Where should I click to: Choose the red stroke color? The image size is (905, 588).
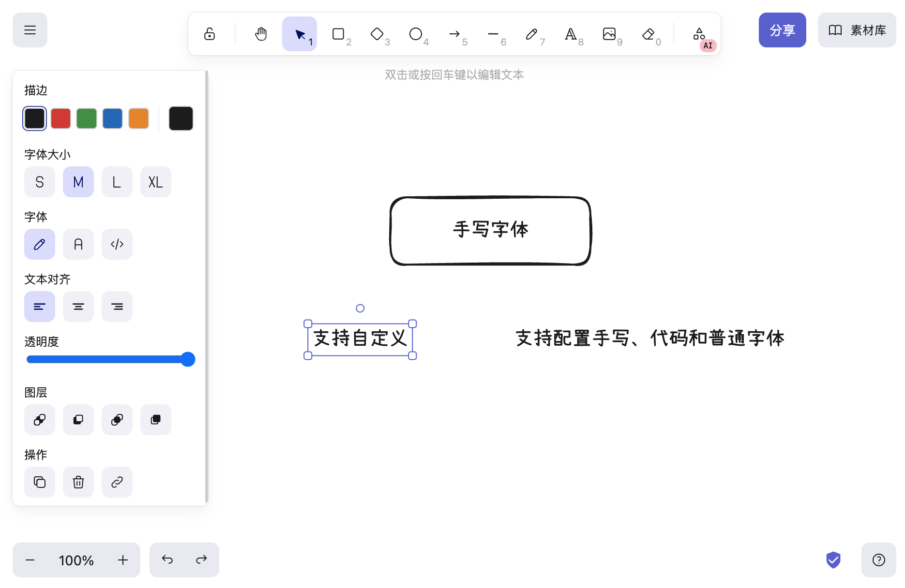point(61,118)
